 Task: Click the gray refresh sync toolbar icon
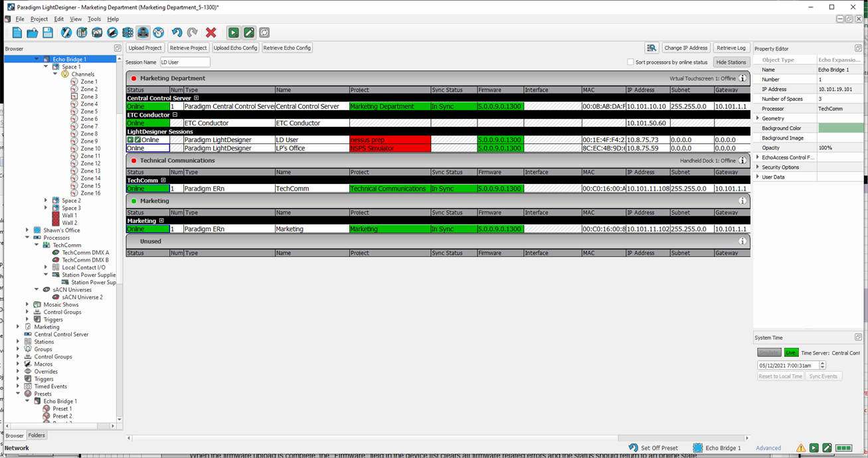click(264, 33)
